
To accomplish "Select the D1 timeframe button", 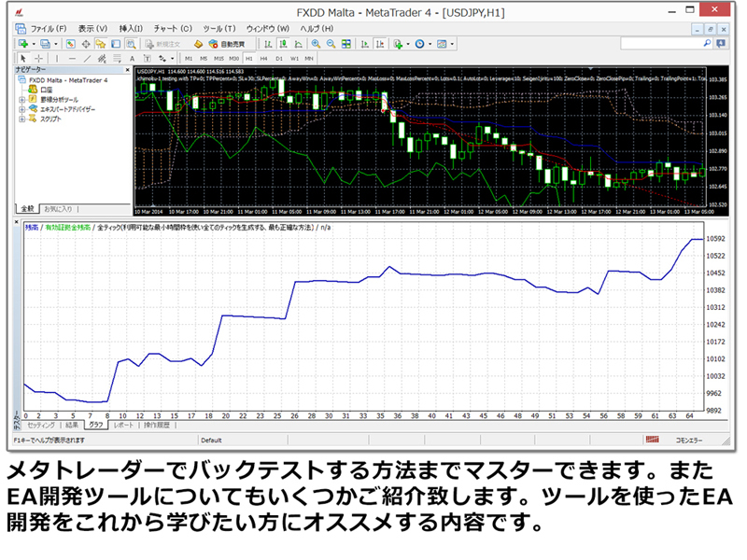I will click(279, 59).
